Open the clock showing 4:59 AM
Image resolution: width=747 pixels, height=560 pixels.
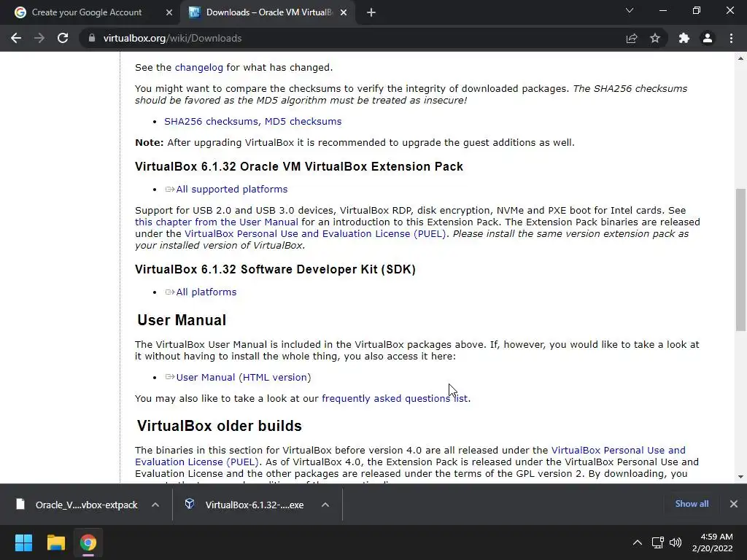click(712, 542)
